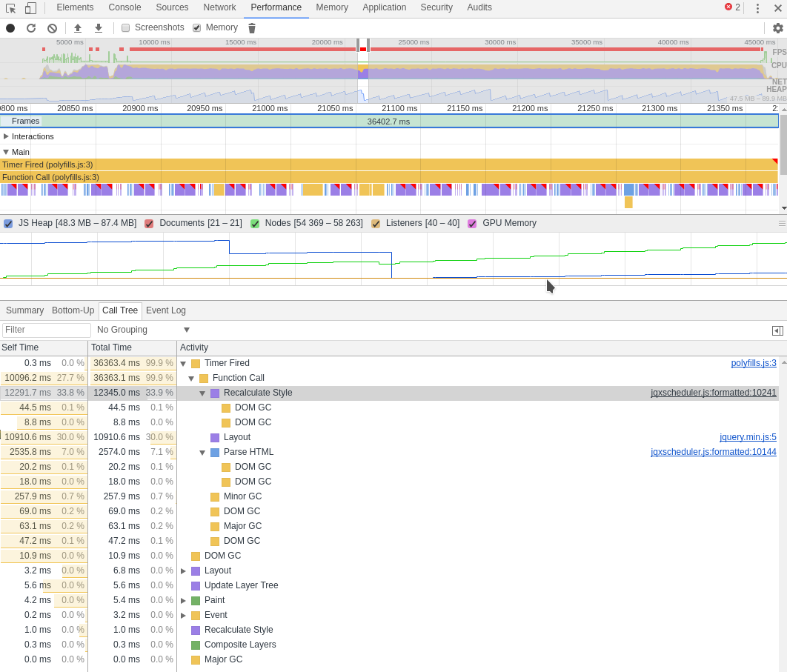Screen dimensions: 787x672
Task: Save profile using the download arrow
Action: click(99, 28)
